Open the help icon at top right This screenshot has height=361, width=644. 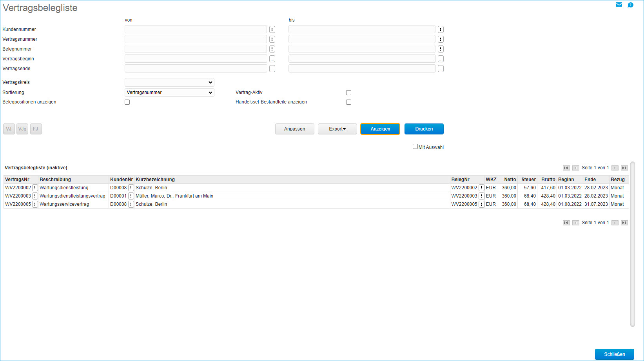coord(630,5)
